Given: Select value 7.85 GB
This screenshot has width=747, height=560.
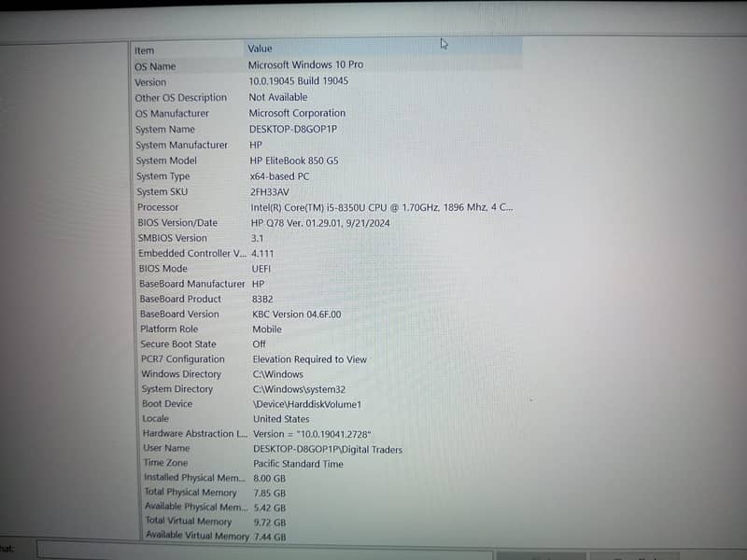Looking at the screenshot, I should coord(270,493).
